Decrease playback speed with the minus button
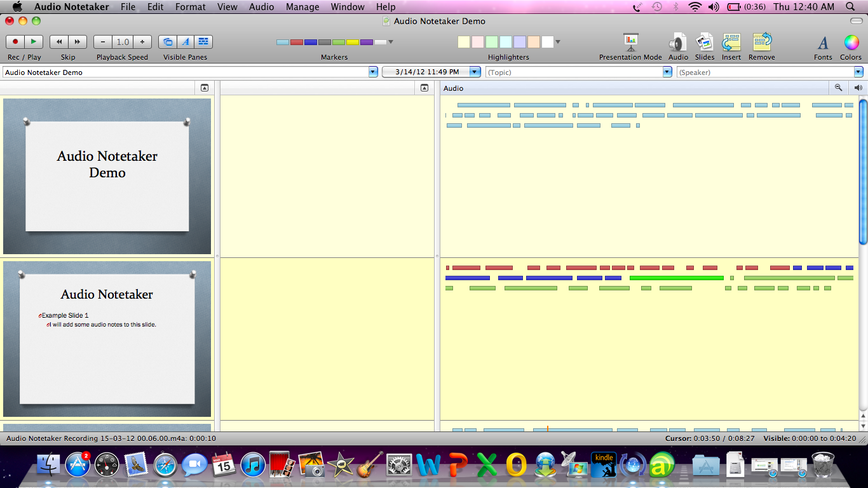This screenshot has width=868, height=488. coord(104,42)
